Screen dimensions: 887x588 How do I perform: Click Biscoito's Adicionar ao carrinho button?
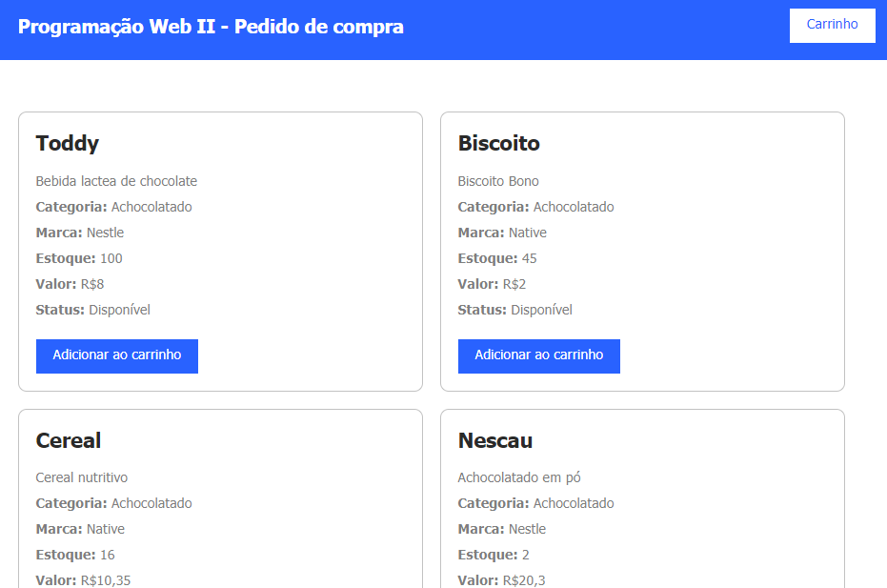click(538, 355)
